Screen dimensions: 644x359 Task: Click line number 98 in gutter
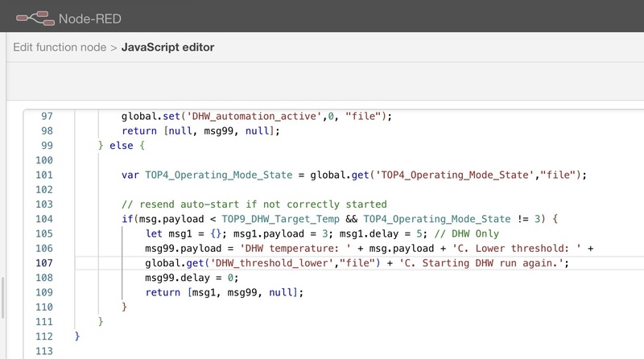tap(47, 131)
